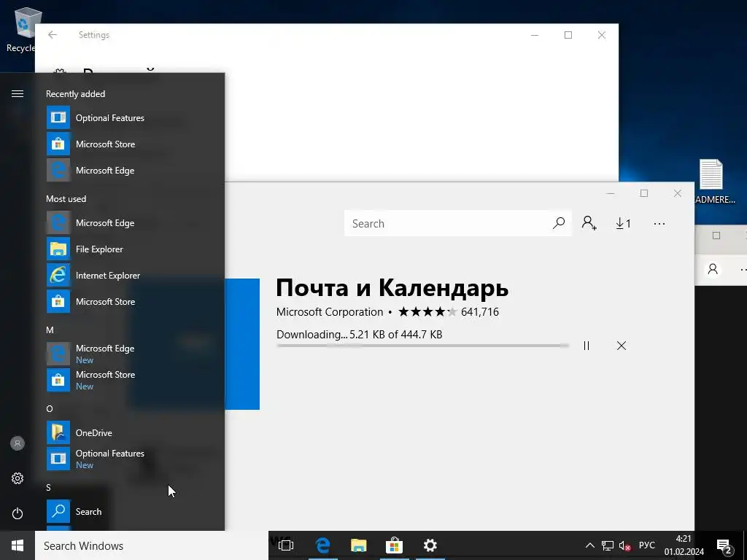Click the Windows Start button

[x=18, y=545]
